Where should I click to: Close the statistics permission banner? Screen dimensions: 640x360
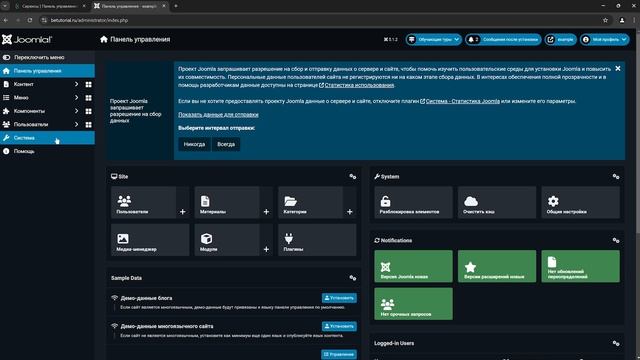618,69
